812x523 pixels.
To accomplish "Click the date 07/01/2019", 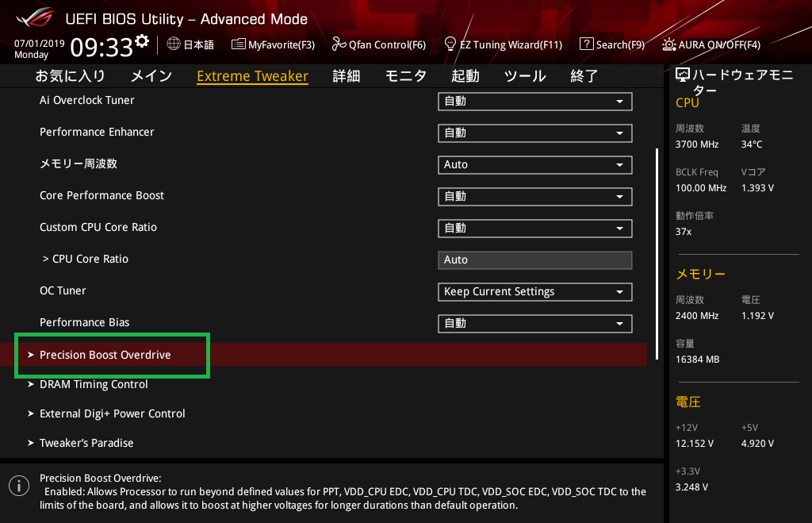I will tap(40, 44).
